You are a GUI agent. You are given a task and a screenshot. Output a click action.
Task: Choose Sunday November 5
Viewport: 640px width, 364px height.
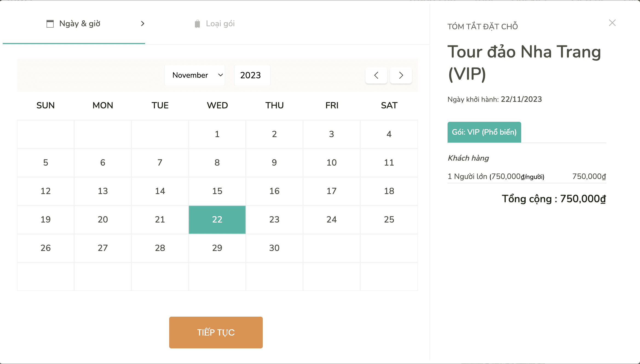point(45,163)
